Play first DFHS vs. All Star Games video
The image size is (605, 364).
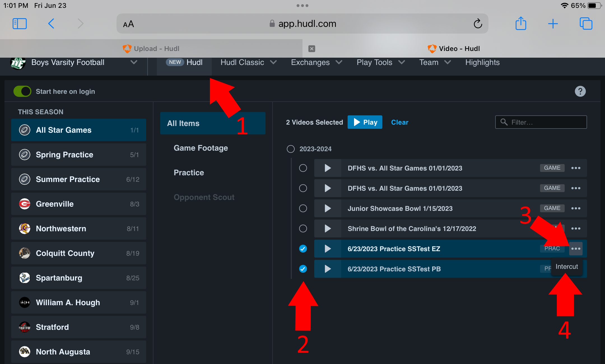[x=328, y=168]
